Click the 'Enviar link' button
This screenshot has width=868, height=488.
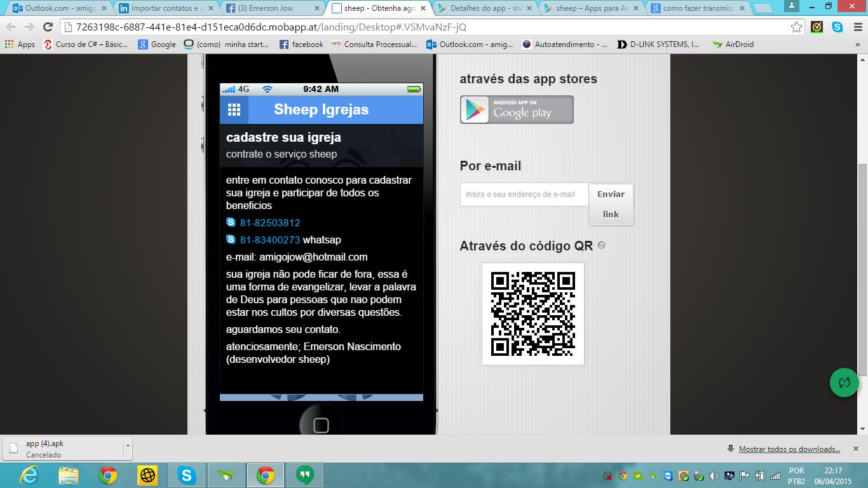611,204
